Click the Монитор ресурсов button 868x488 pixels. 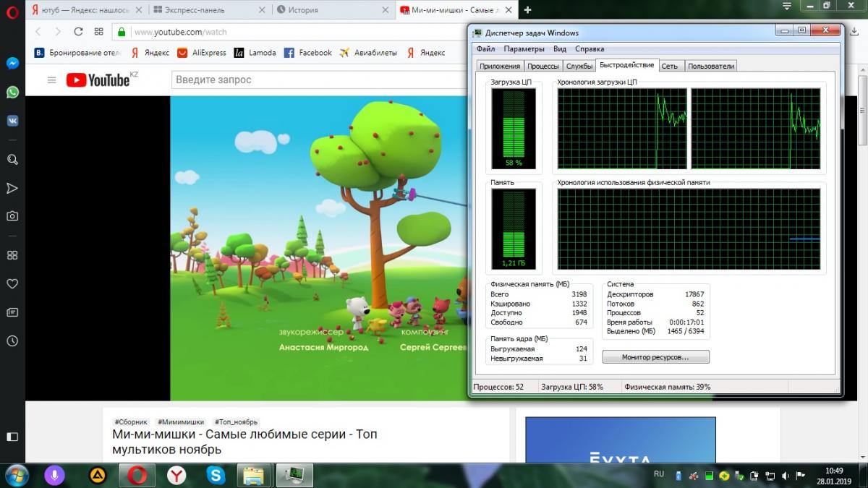[x=655, y=357]
